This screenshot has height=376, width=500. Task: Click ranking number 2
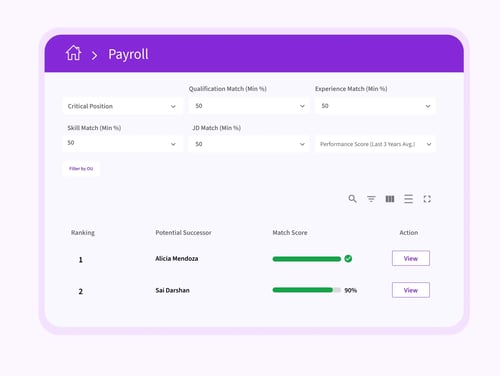point(80,291)
